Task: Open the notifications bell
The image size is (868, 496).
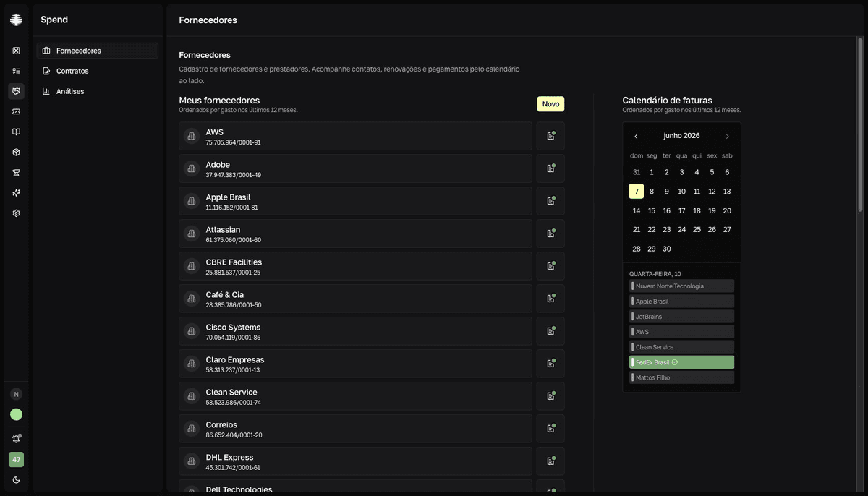Action: coord(16,439)
